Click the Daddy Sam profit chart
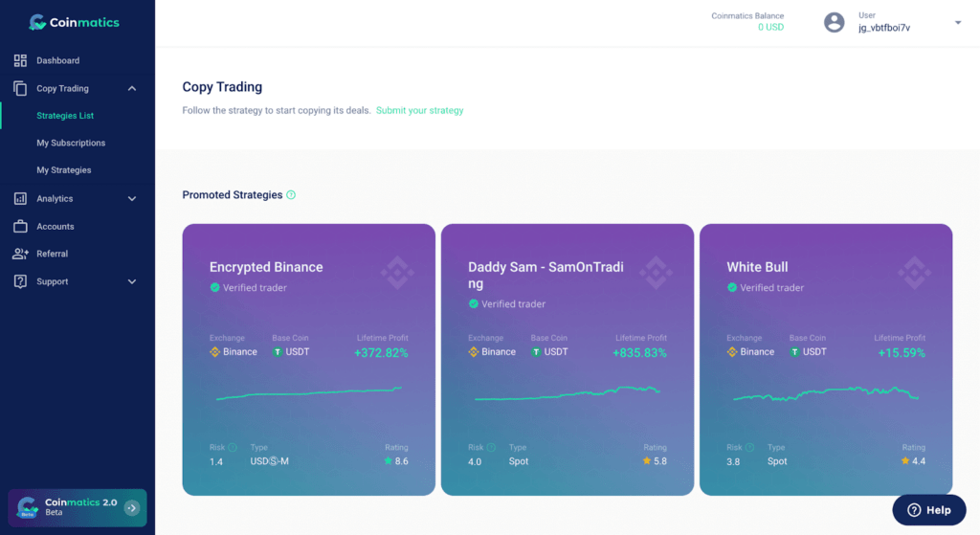 567,393
